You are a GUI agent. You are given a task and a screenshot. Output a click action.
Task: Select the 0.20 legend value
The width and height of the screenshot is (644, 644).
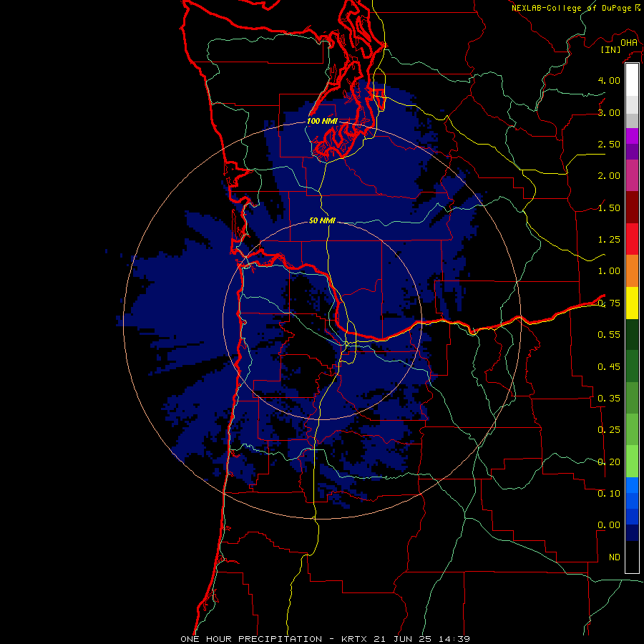[609, 462]
